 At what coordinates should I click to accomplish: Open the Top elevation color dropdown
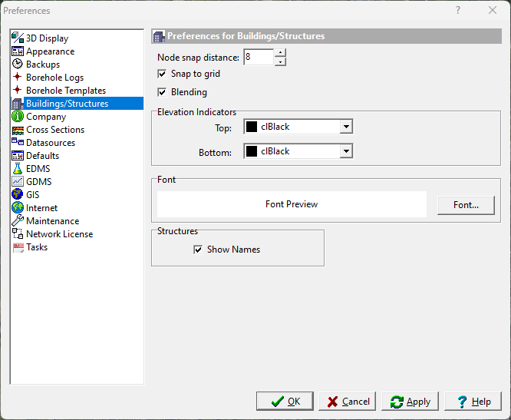click(x=346, y=127)
